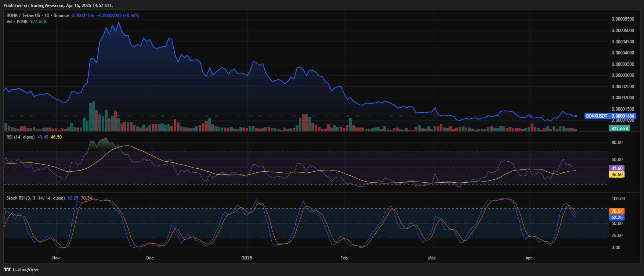The image size is (644, 276).
Task: Click the +0.00000008 (+0.68%) change value
Action: point(118,15)
